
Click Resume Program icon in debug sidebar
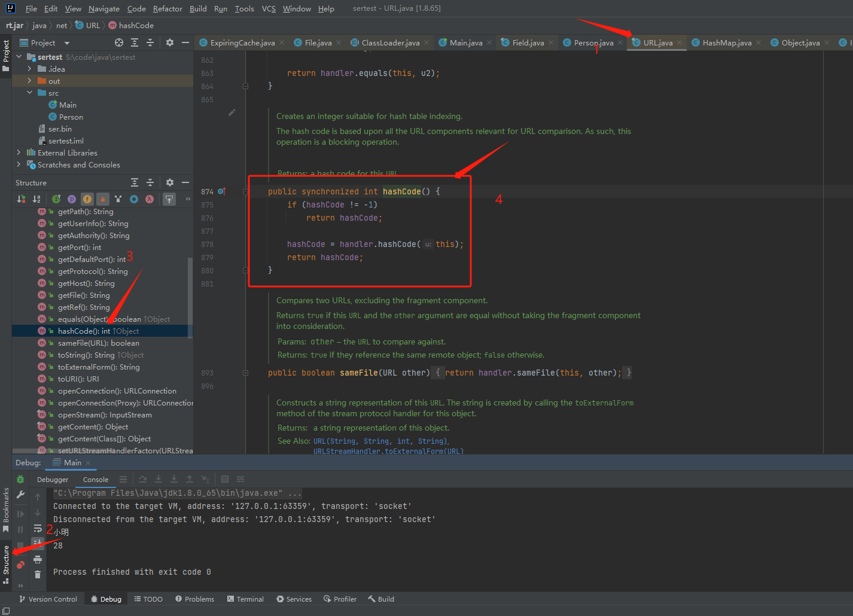tap(20, 514)
